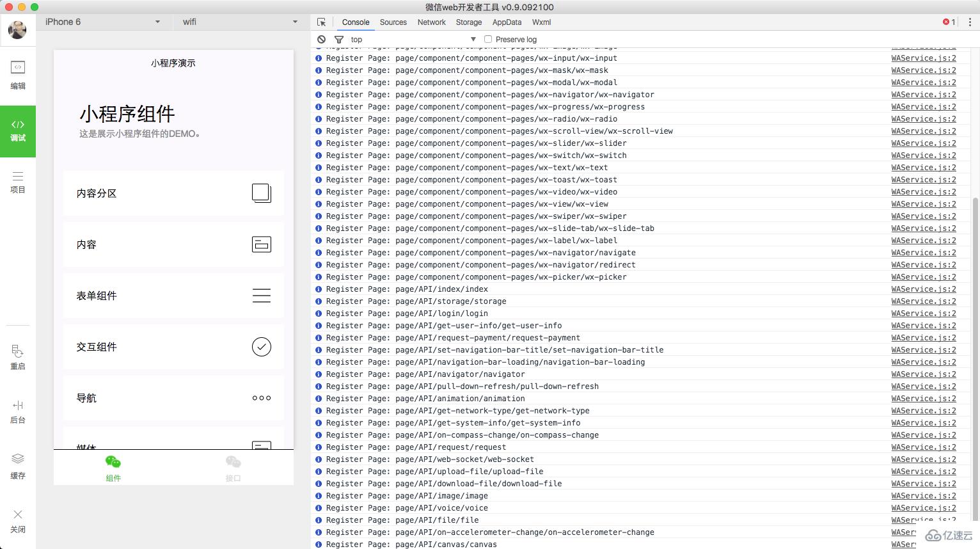Switch to the Console tab
Viewport: 980px width, 549px height.
(x=356, y=22)
